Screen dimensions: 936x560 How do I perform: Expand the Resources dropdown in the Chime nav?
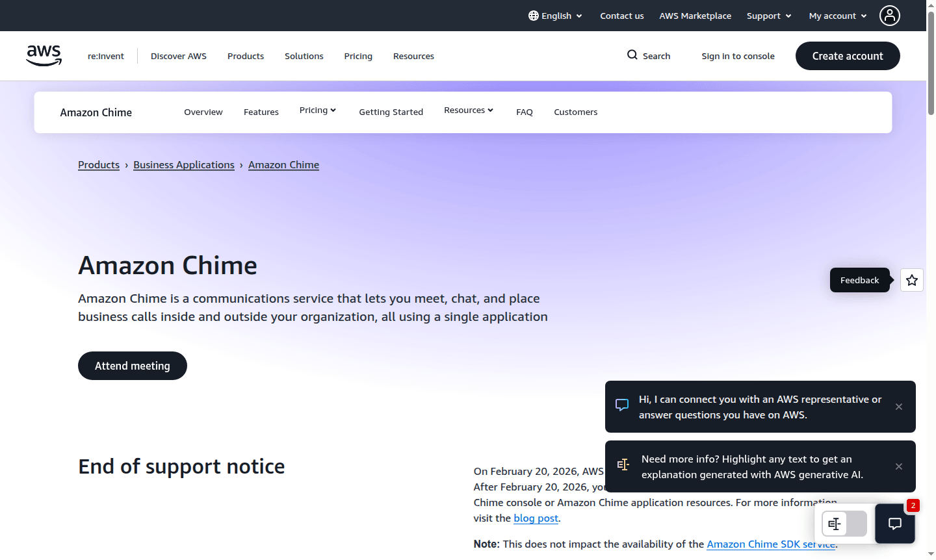pos(469,110)
